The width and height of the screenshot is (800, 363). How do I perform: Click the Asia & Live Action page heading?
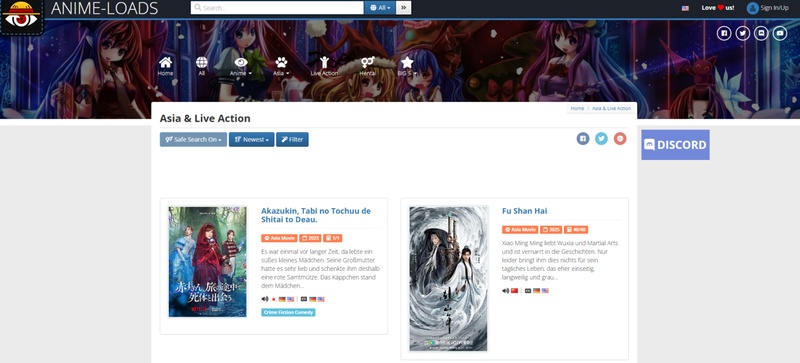click(x=205, y=118)
